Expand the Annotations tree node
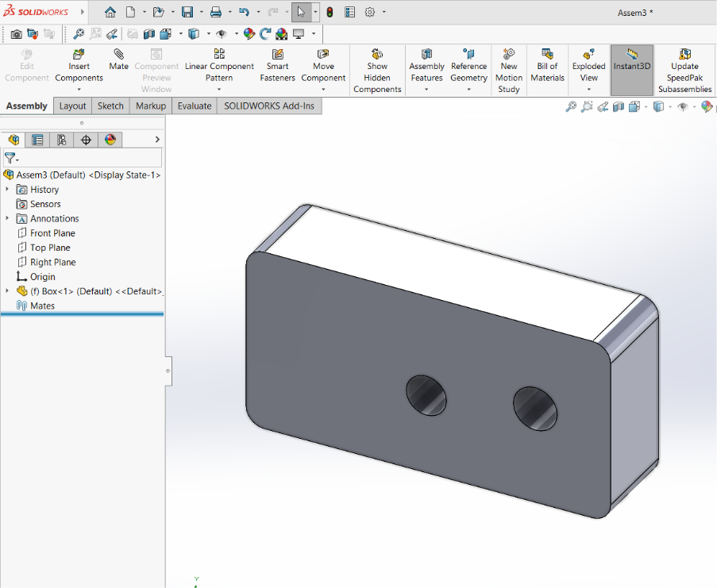 coord(7,218)
